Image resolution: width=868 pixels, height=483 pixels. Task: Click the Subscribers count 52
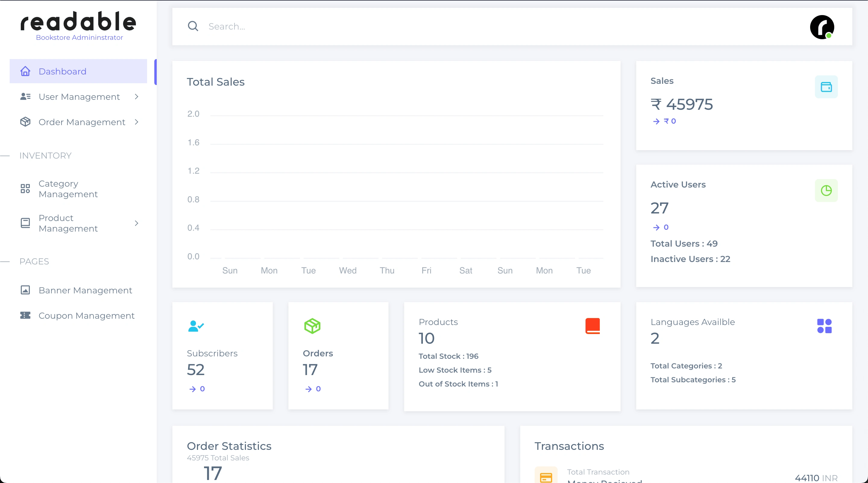pos(196,370)
